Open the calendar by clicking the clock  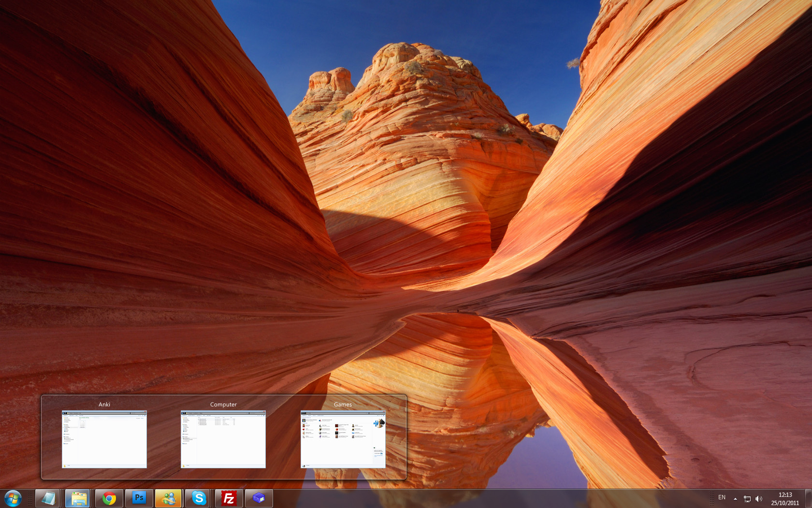pyautogui.click(x=785, y=498)
